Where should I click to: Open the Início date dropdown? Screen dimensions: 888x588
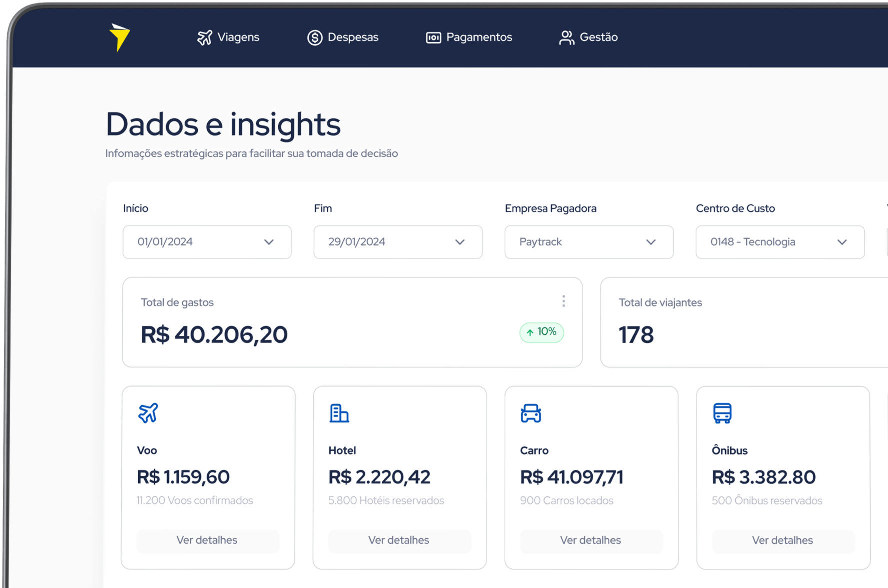click(x=207, y=242)
